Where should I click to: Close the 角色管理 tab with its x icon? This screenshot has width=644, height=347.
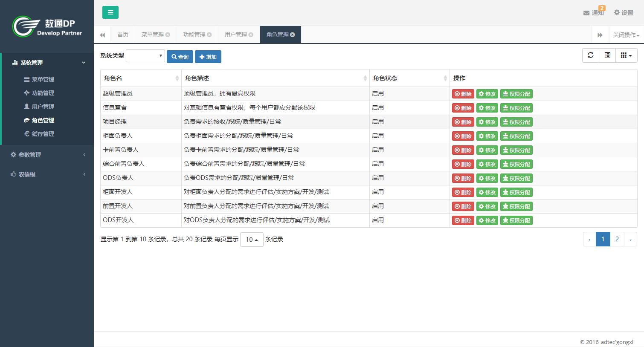(x=293, y=35)
